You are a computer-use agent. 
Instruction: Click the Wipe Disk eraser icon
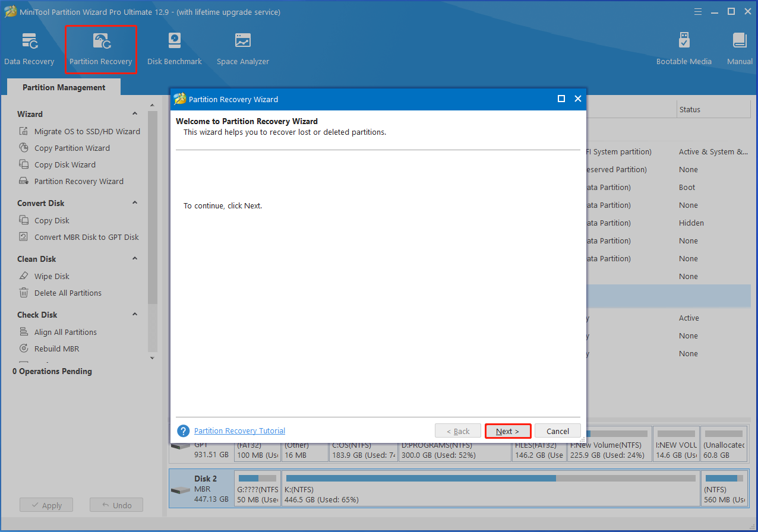(x=24, y=276)
